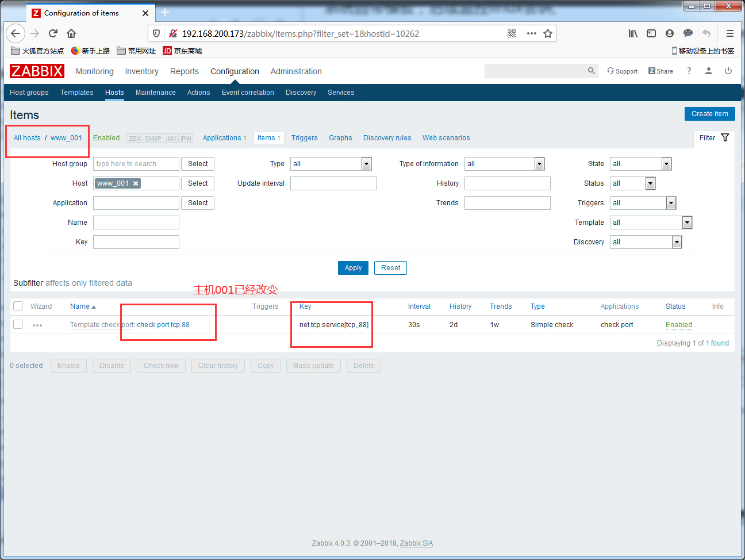Open three-dot wizard menu for item row
Viewport: 745px width, 560px height.
[x=37, y=325]
